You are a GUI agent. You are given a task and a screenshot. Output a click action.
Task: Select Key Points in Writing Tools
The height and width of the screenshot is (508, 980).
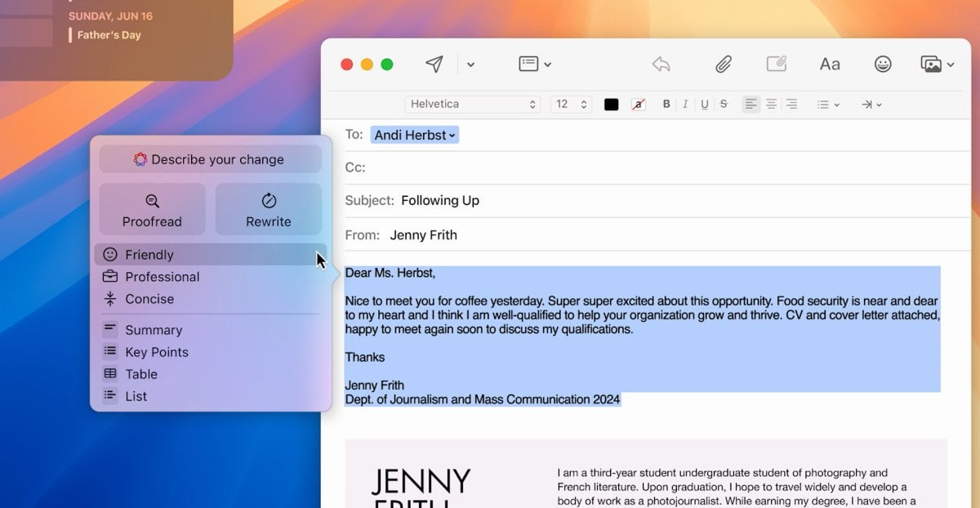[x=211, y=352]
